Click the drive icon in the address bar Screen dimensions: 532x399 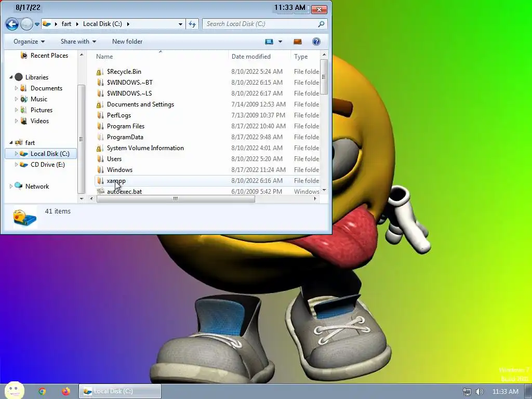coord(47,24)
